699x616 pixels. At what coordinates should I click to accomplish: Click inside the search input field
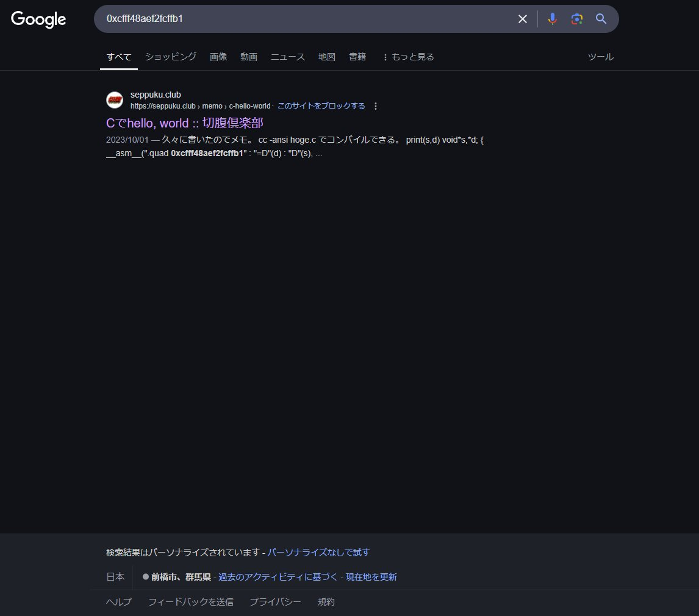point(305,19)
